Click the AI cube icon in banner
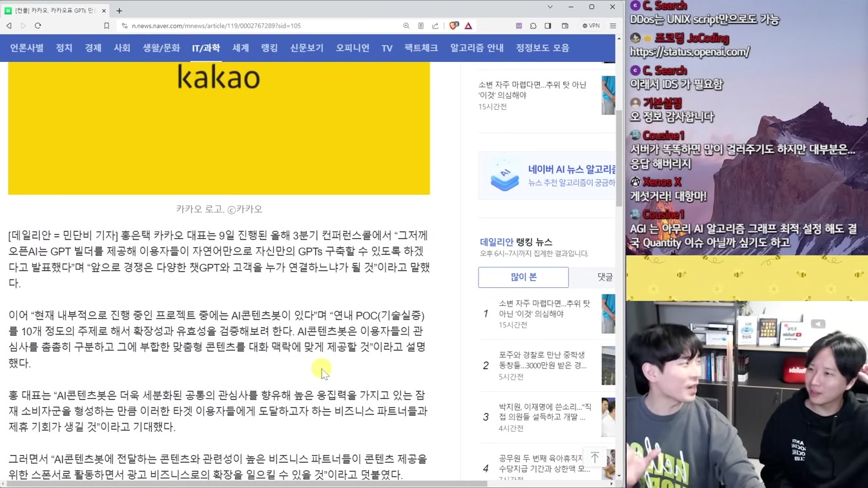Viewport: 868px width, 488px height. (505, 176)
